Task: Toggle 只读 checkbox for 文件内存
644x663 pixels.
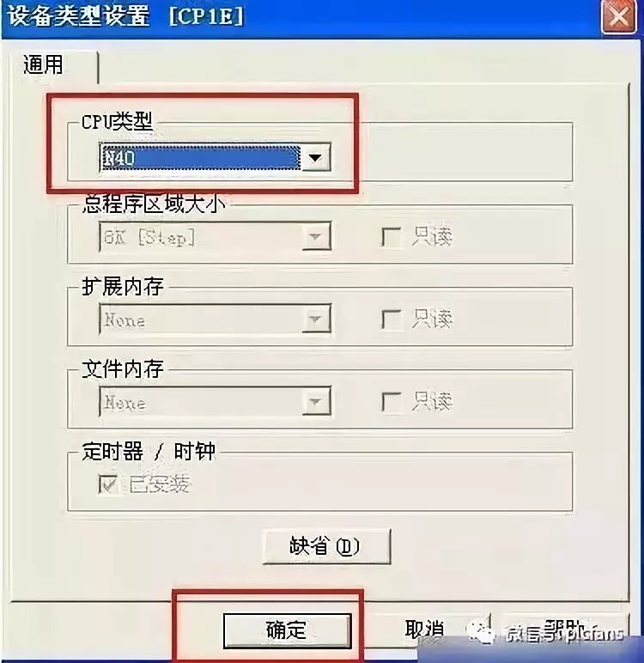Action: 391,402
